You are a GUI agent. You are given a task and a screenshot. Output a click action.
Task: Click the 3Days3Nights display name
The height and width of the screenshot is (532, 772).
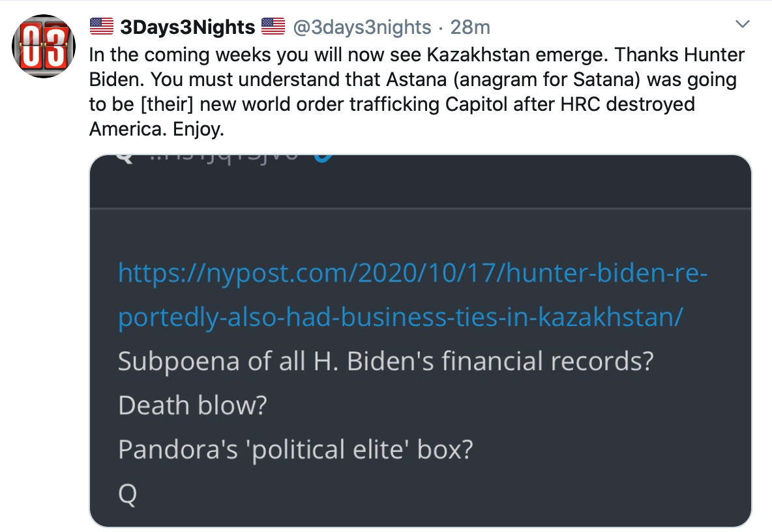[x=187, y=27]
